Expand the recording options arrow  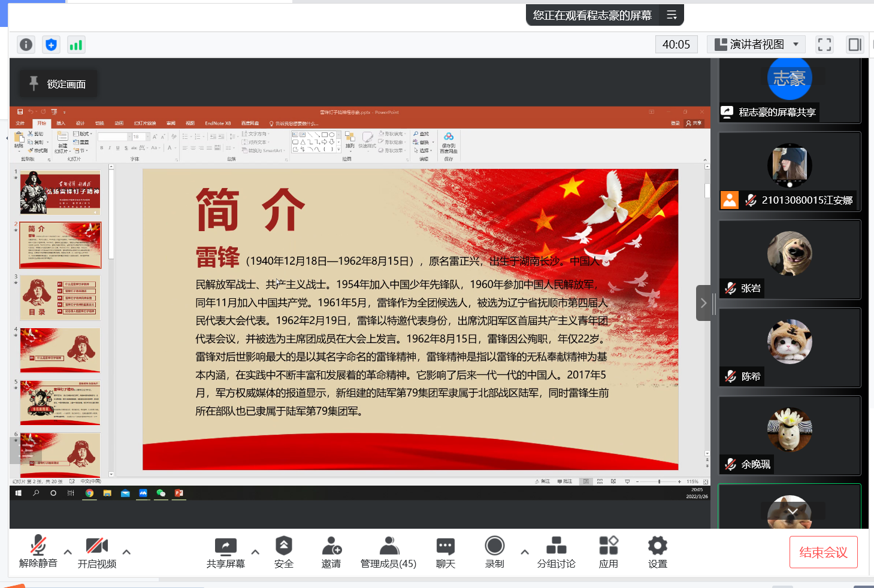[x=525, y=552]
